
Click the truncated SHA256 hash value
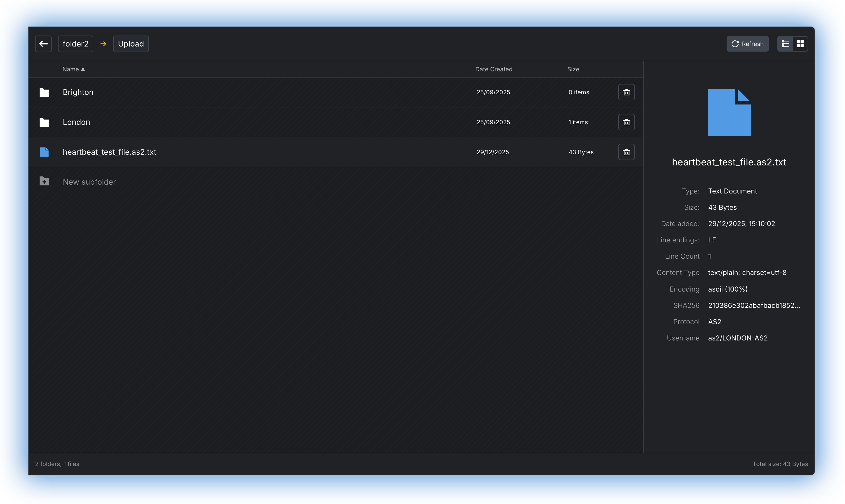pyautogui.click(x=754, y=306)
